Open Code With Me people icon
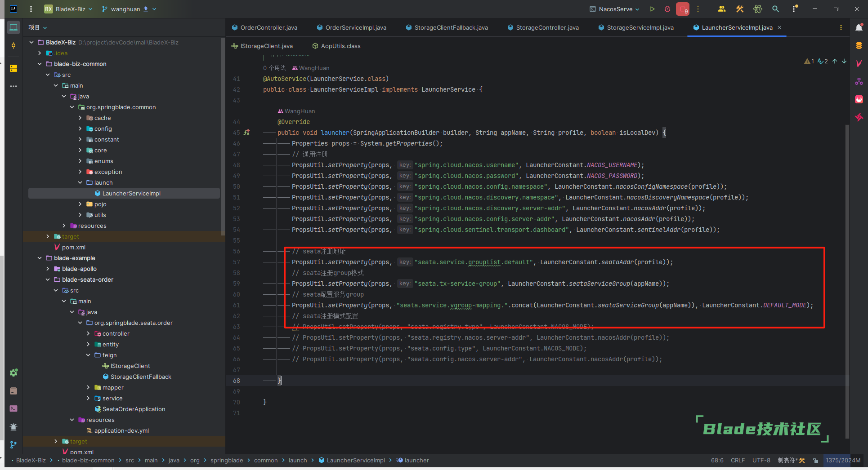The width and height of the screenshot is (868, 470). (x=722, y=9)
